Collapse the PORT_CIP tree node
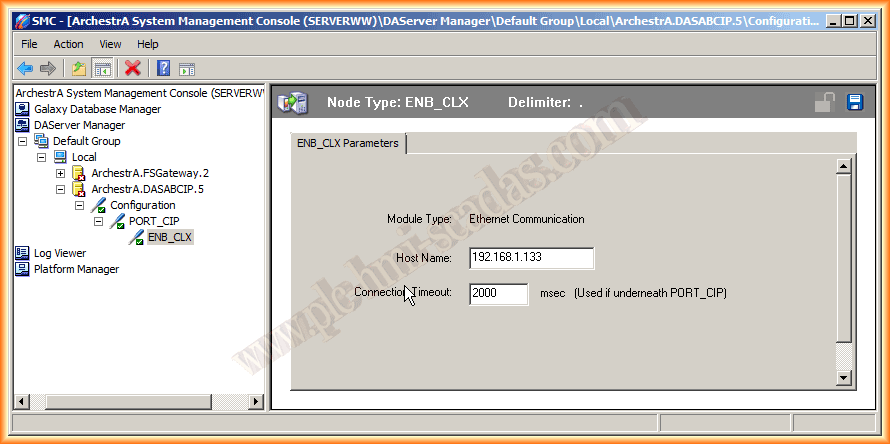The width and height of the screenshot is (890, 444). click(98, 221)
